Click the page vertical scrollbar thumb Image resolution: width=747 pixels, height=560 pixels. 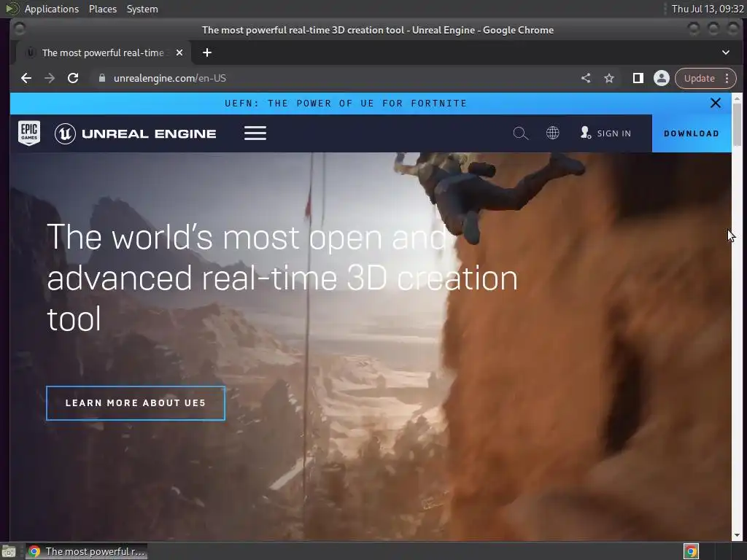737,124
